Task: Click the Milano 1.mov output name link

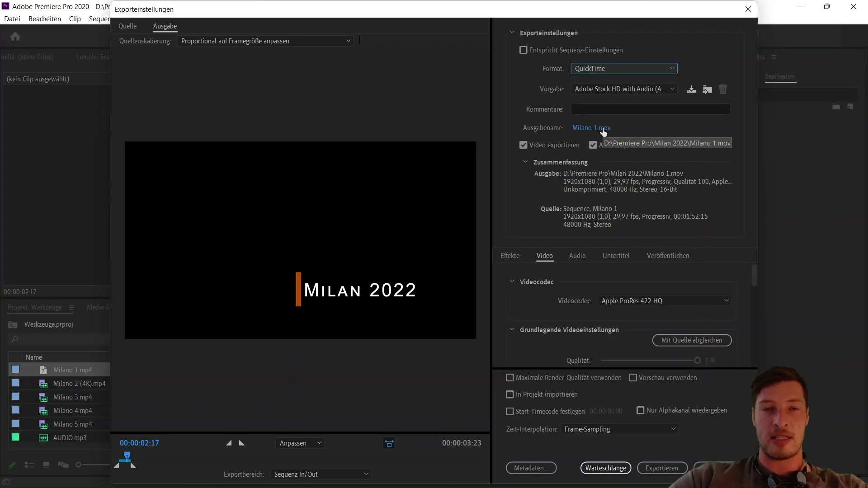Action: [591, 128]
